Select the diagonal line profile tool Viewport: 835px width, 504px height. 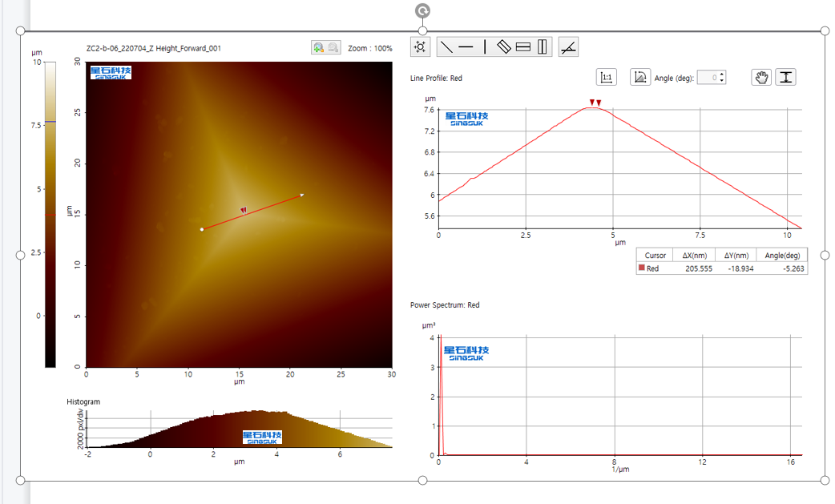[x=446, y=46]
